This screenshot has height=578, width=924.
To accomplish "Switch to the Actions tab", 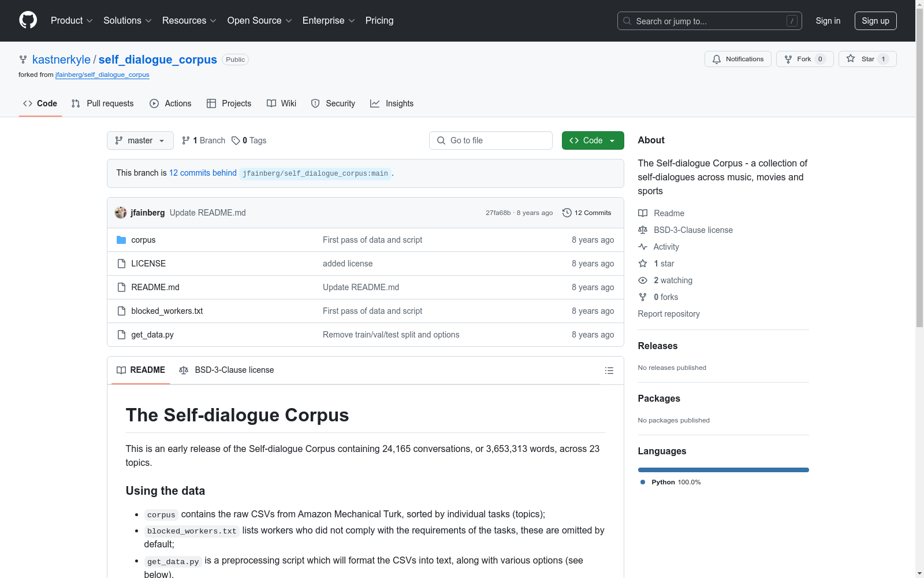I will click(x=170, y=103).
